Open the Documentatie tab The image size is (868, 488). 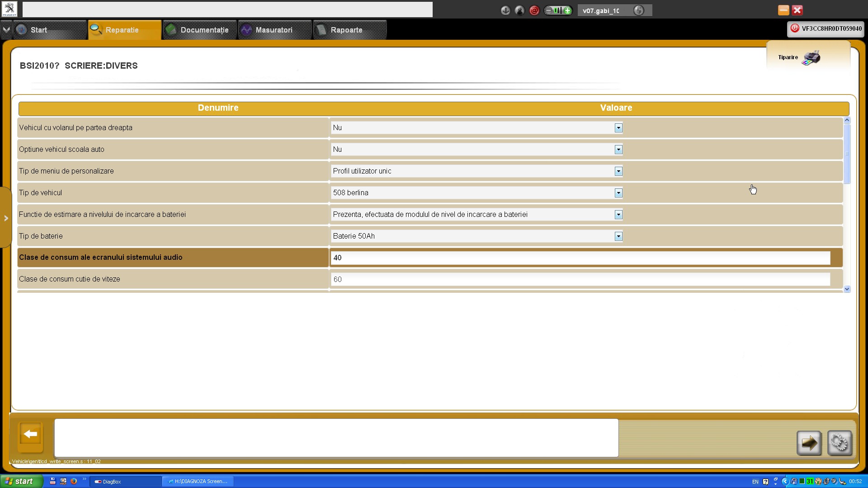(x=200, y=30)
